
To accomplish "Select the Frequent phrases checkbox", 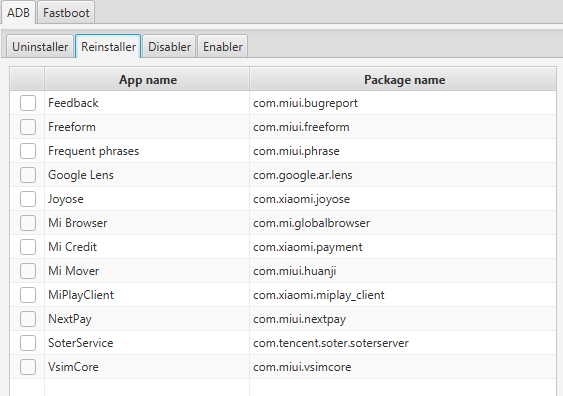I will pos(28,151).
